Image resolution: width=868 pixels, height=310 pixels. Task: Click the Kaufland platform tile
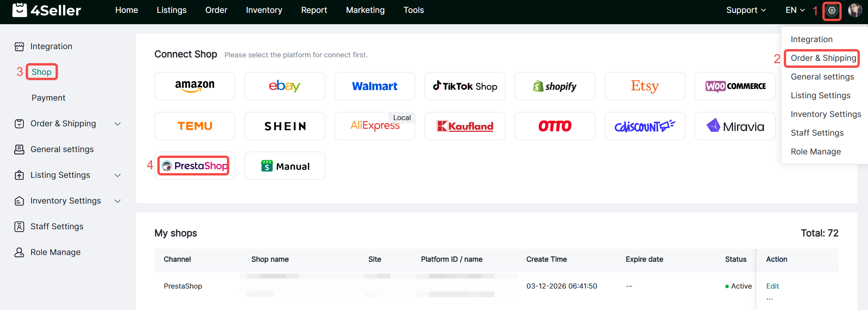[465, 126]
